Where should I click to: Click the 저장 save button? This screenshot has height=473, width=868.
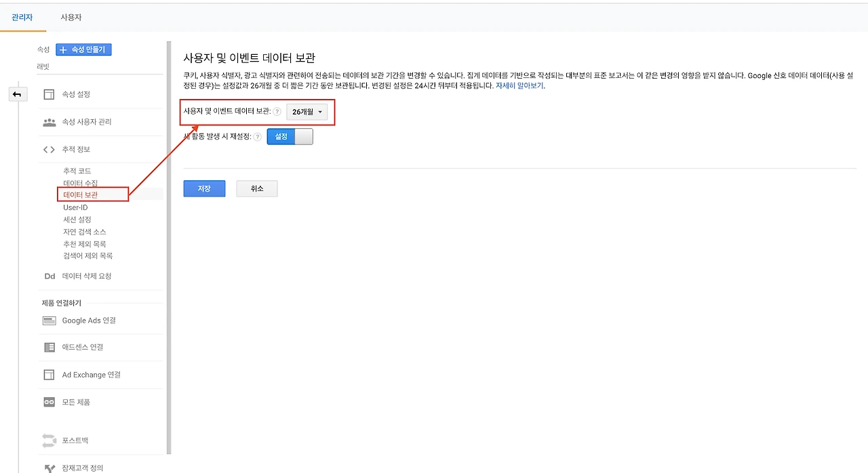[x=204, y=188]
